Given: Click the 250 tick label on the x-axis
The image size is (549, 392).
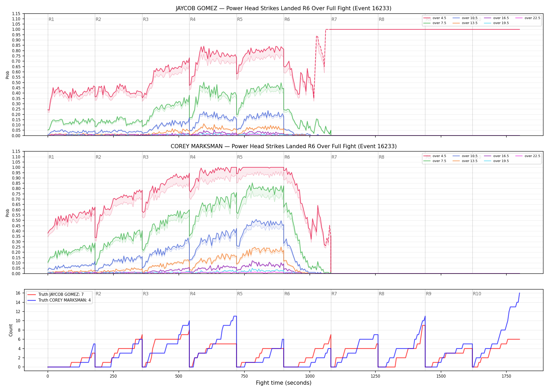Looking at the screenshot, I should pos(113,376).
